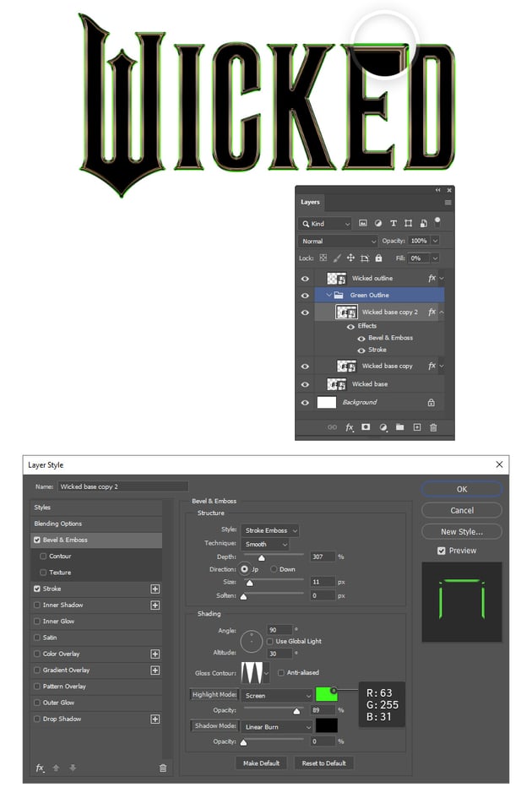Open the Layers panel menu icon
Screen dimensions: 532x798
pyautogui.click(x=448, y=203)
